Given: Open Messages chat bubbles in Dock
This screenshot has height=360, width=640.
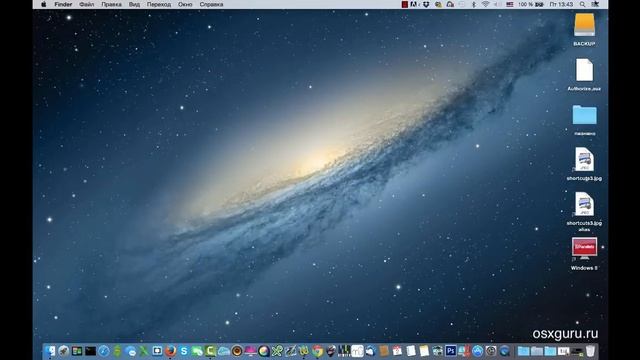Looking at the screenshot, I should click(x=131, y=351).
